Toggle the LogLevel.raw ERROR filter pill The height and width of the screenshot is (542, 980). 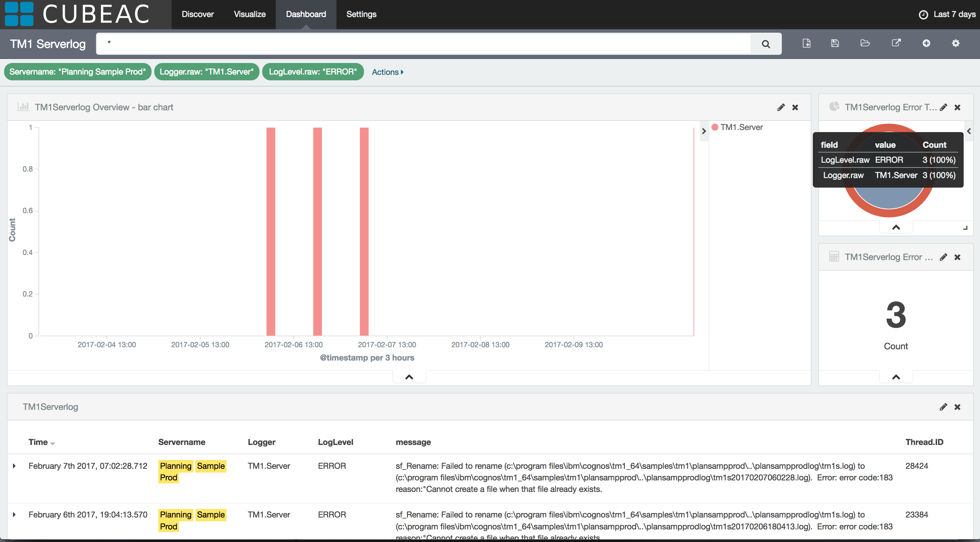pos(313,71)
